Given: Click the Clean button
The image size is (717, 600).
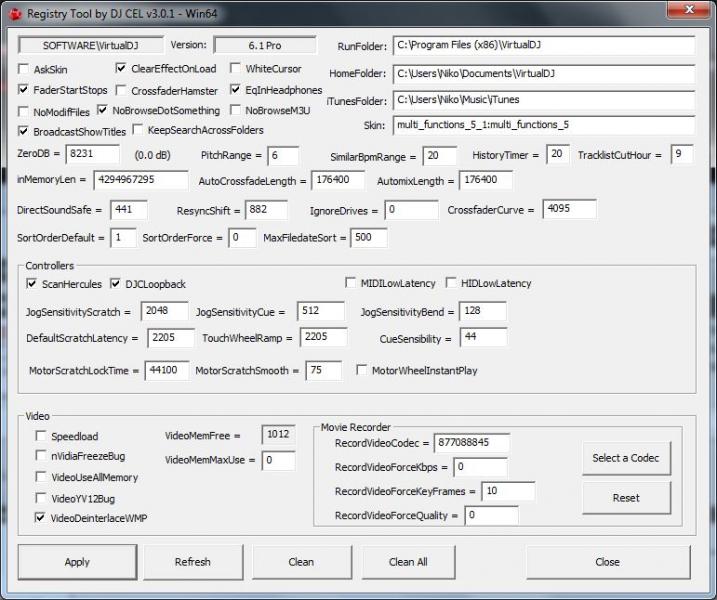Looking at the screenshot, I should point(301,562).
